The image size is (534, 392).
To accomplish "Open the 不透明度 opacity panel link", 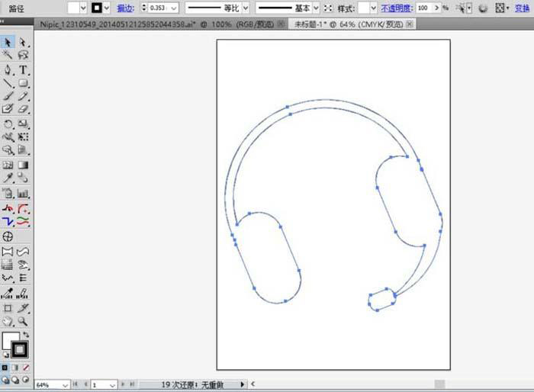I will coord(397,8).
